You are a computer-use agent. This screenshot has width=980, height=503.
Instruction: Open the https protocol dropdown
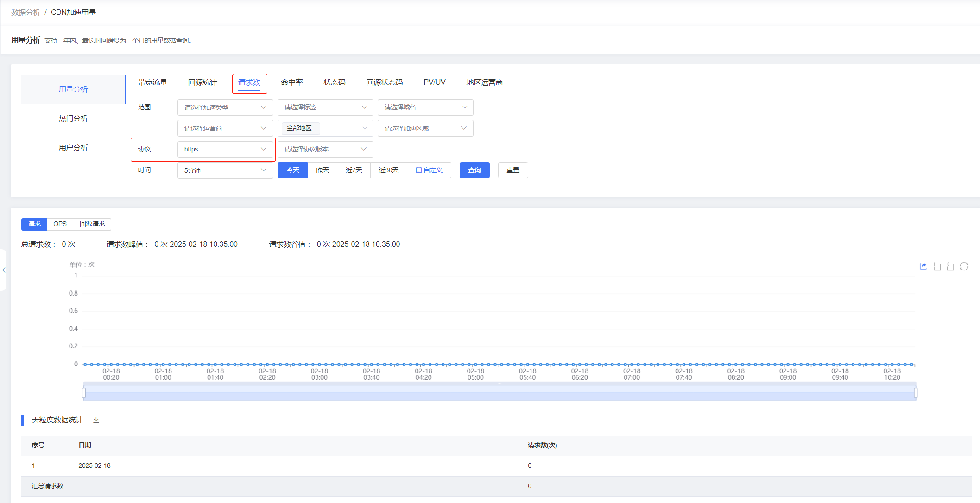pyautogui.click(x=225, y=149)
